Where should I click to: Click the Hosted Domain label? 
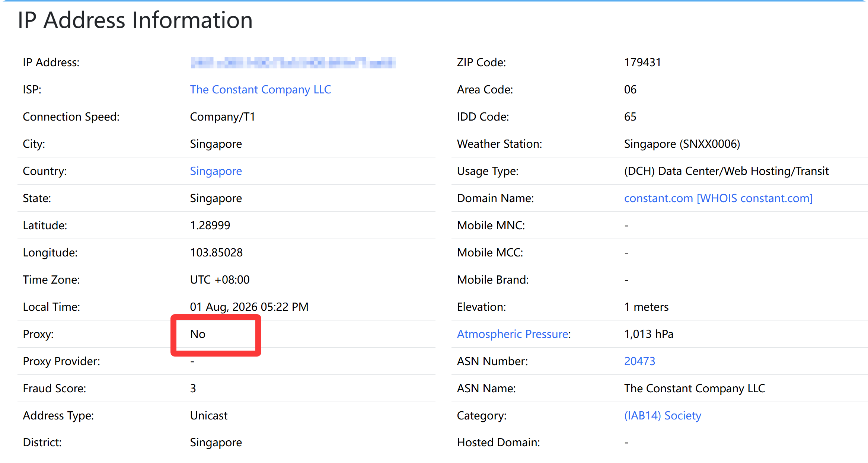tap(498, 443)
